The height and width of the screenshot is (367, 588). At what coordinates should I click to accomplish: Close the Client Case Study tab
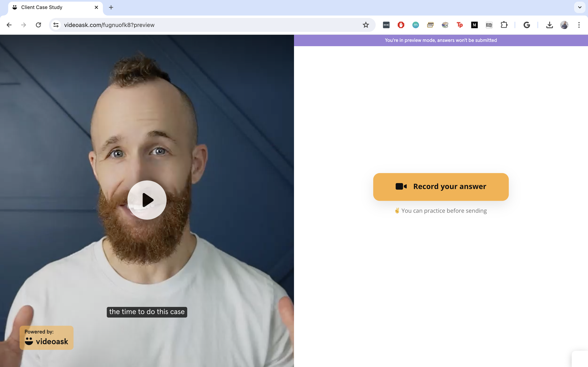pyautogui.click(x=96, y=7)
